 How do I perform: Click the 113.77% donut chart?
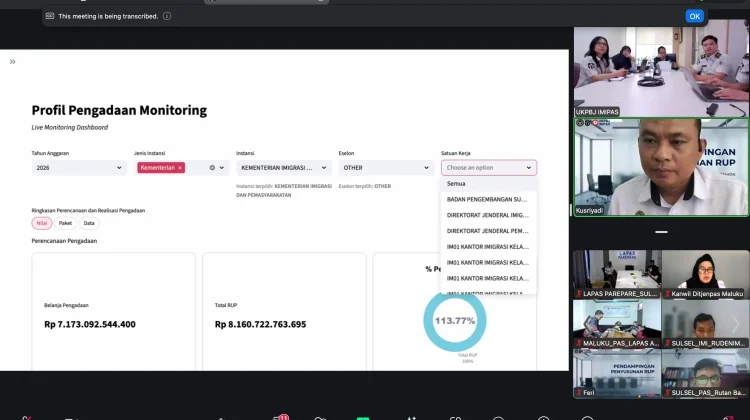pos(455,321)
